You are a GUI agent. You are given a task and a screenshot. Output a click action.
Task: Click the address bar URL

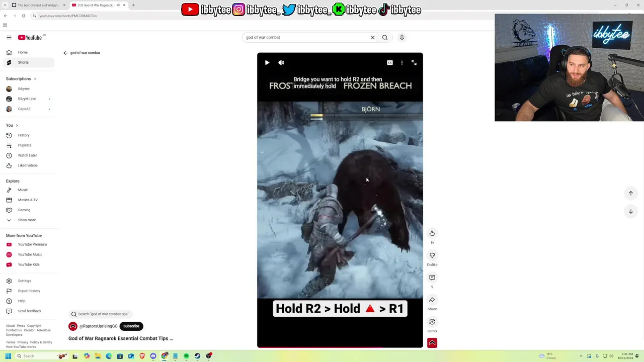click(x=68, y=16)
